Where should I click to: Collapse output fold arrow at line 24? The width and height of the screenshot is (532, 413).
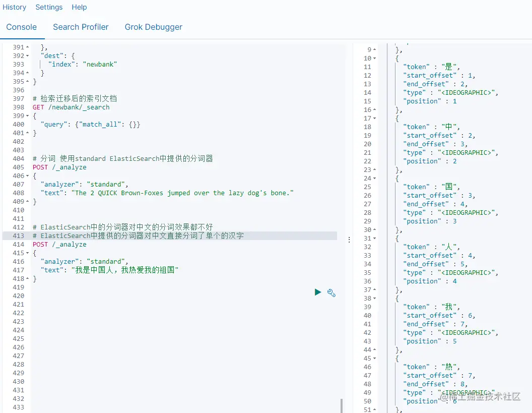pyautogui.click(x=375, y=179)
